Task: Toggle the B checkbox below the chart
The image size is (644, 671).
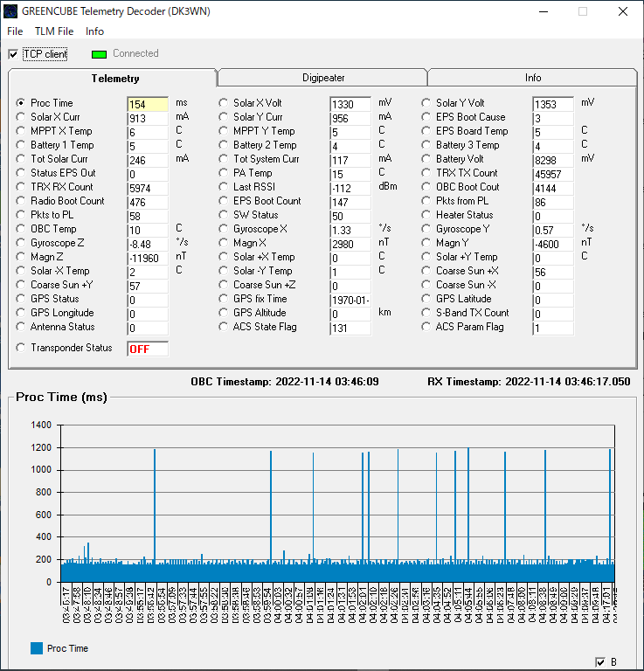Action: [600, 662]
